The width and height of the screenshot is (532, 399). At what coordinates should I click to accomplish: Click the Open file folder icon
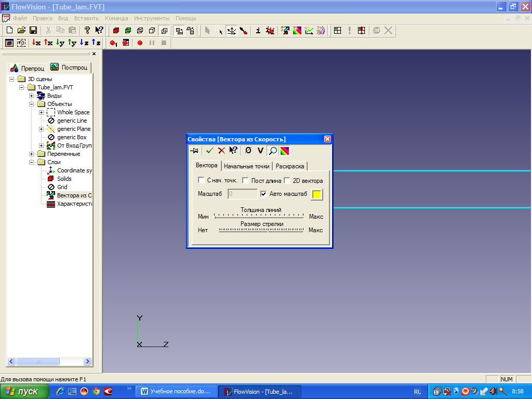tap(21, 31)
